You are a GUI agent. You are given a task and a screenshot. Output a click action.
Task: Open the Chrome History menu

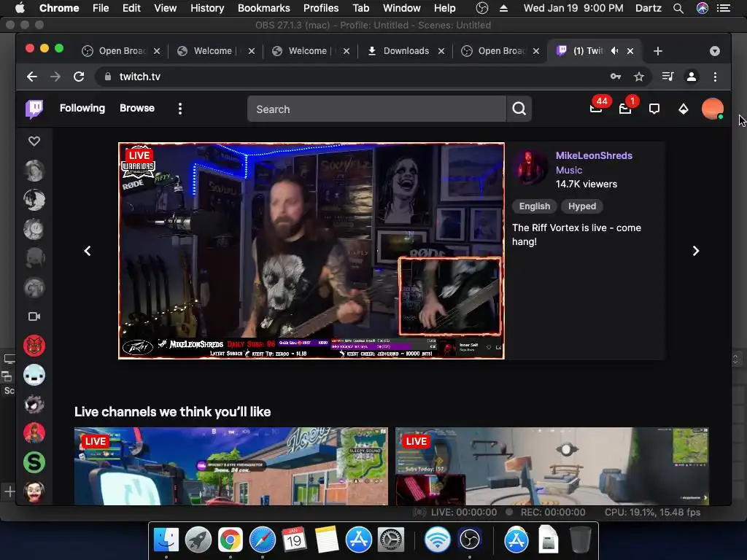pos(207,8)
